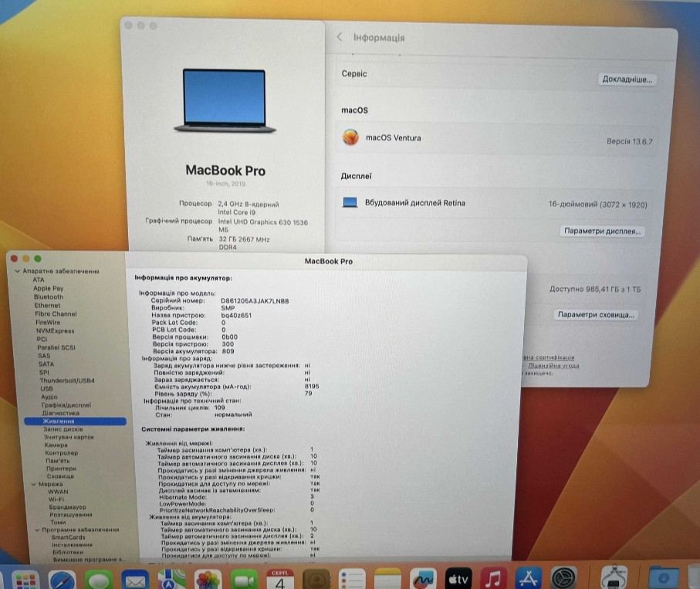Open System Settings gear in the Dock
700x589 pixels.
pos(563,578)
